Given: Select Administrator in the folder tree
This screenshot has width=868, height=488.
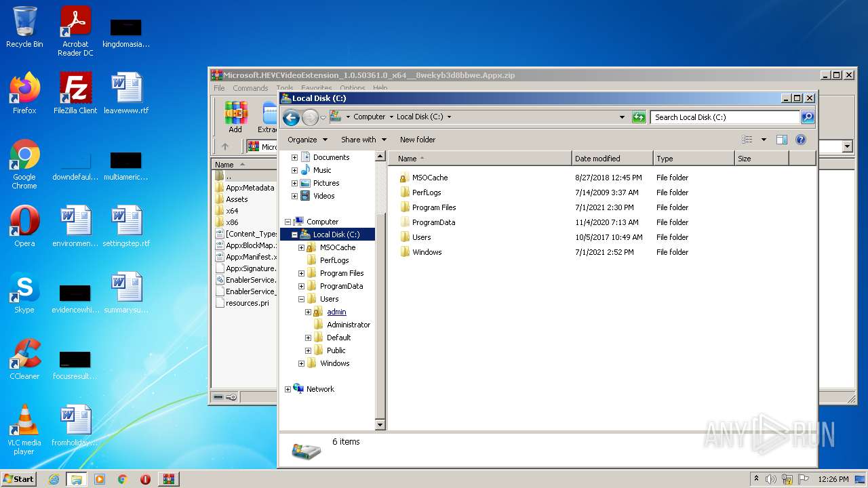Looking at the screenshot, I should 349,325.
